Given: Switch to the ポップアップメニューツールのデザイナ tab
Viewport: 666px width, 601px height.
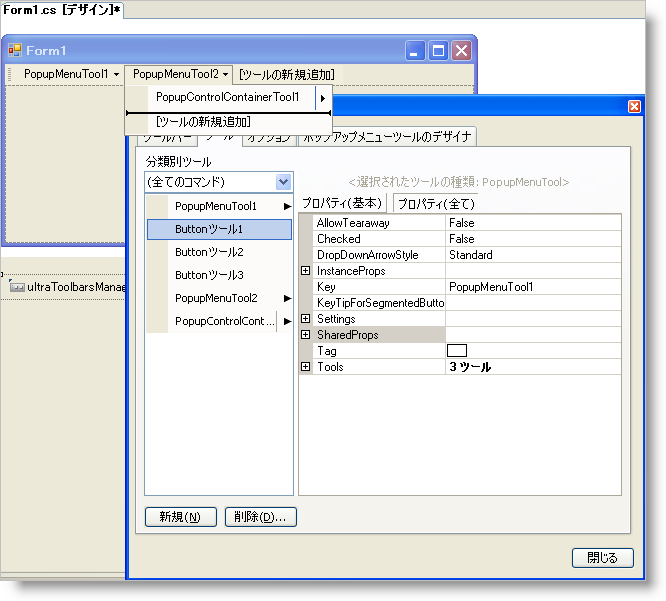Looking at the screenshot, I should (x=387, y=137).
